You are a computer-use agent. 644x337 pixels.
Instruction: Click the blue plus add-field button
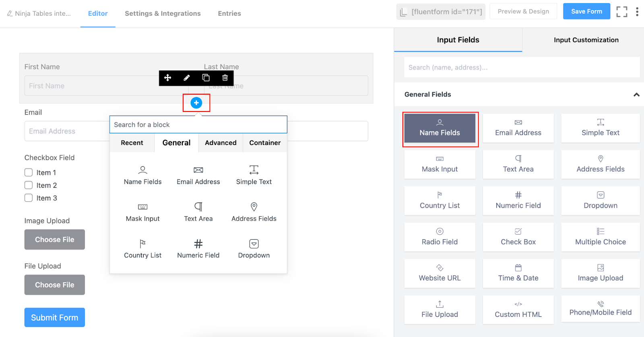click(196, 103)
